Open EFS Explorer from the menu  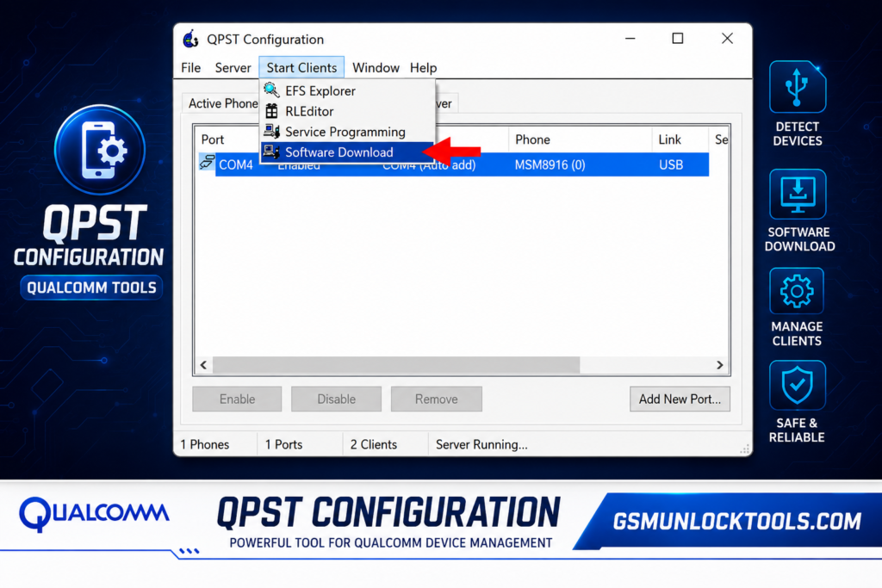click(x=346, y=90)
